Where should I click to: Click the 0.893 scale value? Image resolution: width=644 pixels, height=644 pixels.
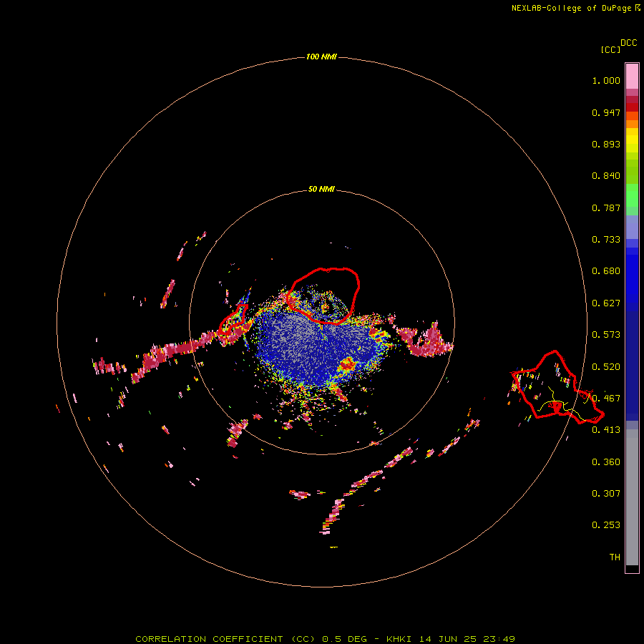(606, 144)
